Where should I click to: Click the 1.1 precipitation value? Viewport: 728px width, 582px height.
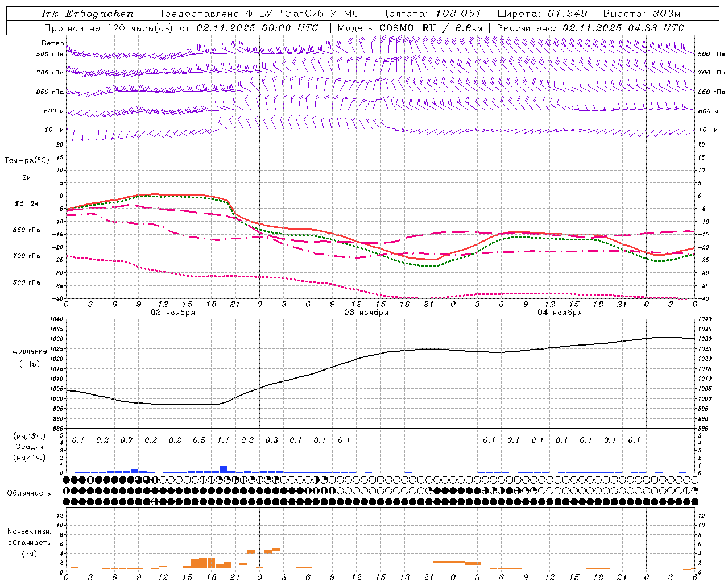pyautogui.click(x=223, y=440)
